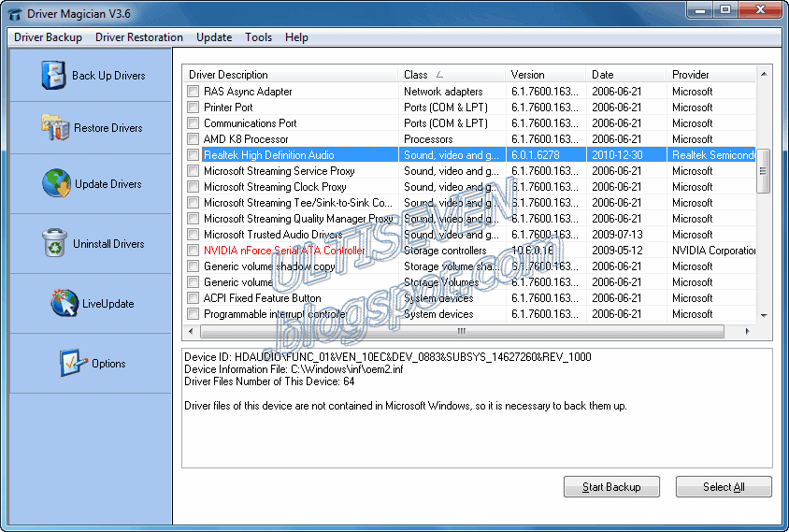Select the Generic volume row text
789x532 pixels.
point(238,281)
